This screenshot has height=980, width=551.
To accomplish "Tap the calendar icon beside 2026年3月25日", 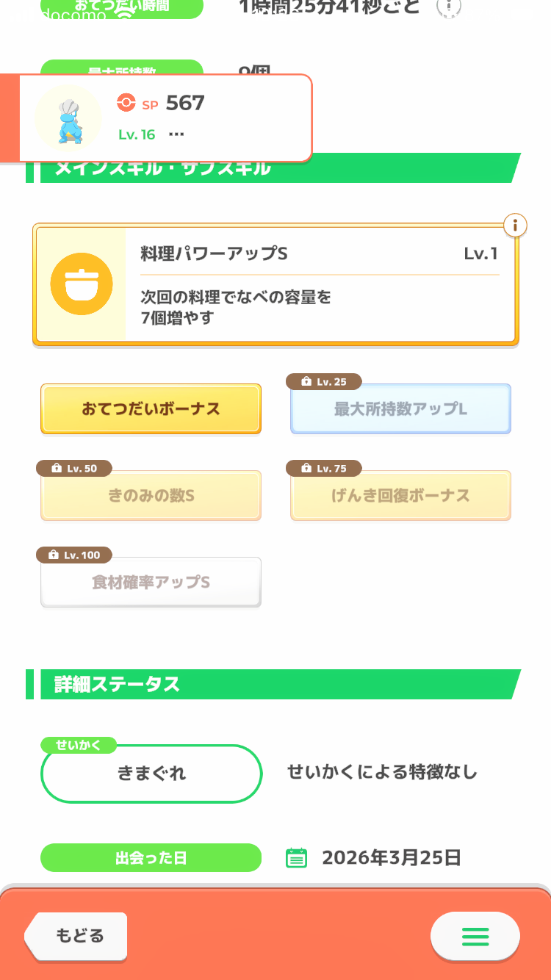I will coord(296,857).
